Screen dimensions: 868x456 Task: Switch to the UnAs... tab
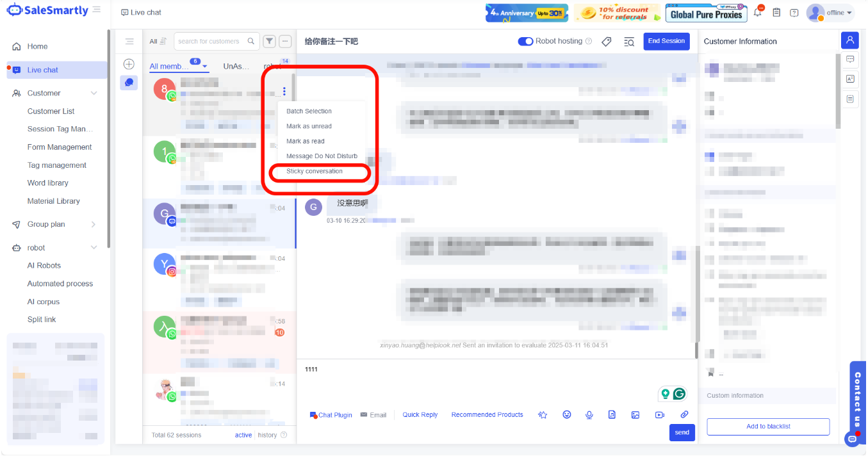pyautogui.click(x=236, y=66)
